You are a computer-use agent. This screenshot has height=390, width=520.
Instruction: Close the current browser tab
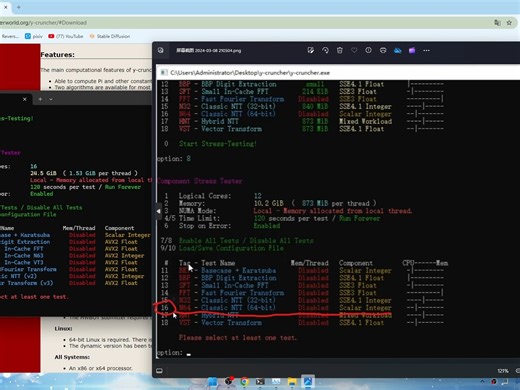click(6, 7)
